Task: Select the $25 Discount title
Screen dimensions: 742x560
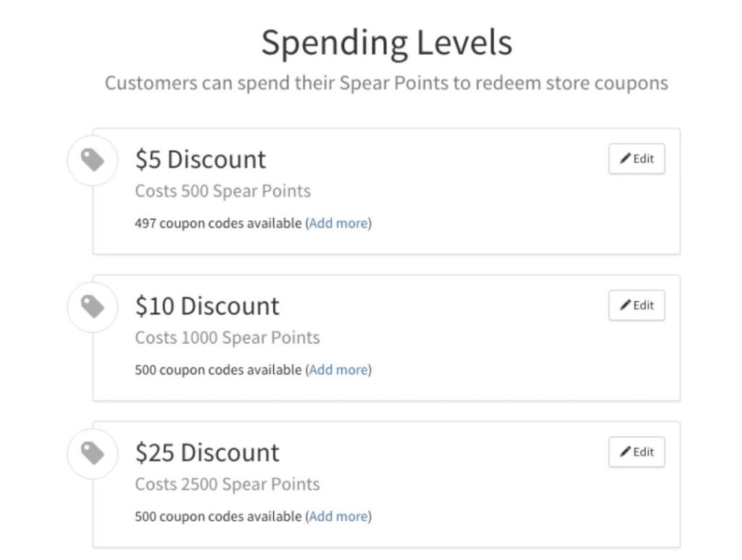Action: (207, 453)
